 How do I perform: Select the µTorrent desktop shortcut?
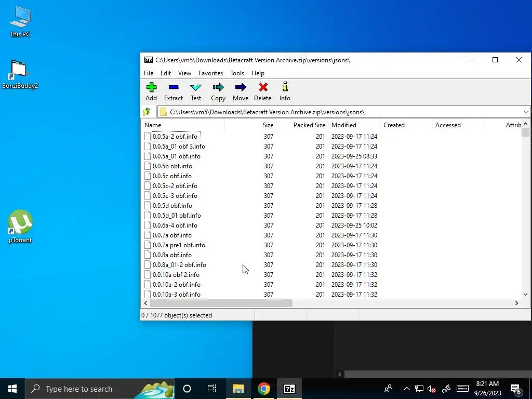[x=20, y=227]
